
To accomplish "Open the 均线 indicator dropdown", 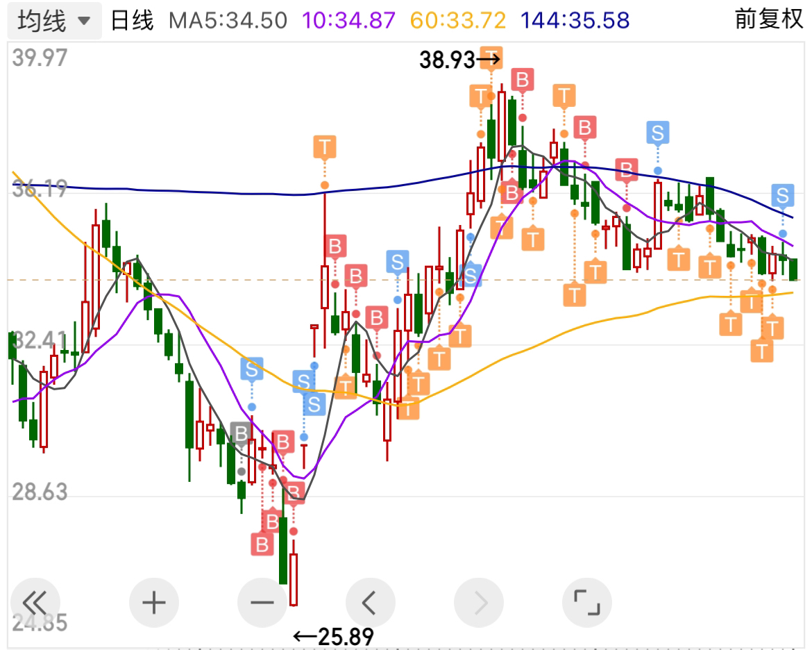I will point(54,21).
